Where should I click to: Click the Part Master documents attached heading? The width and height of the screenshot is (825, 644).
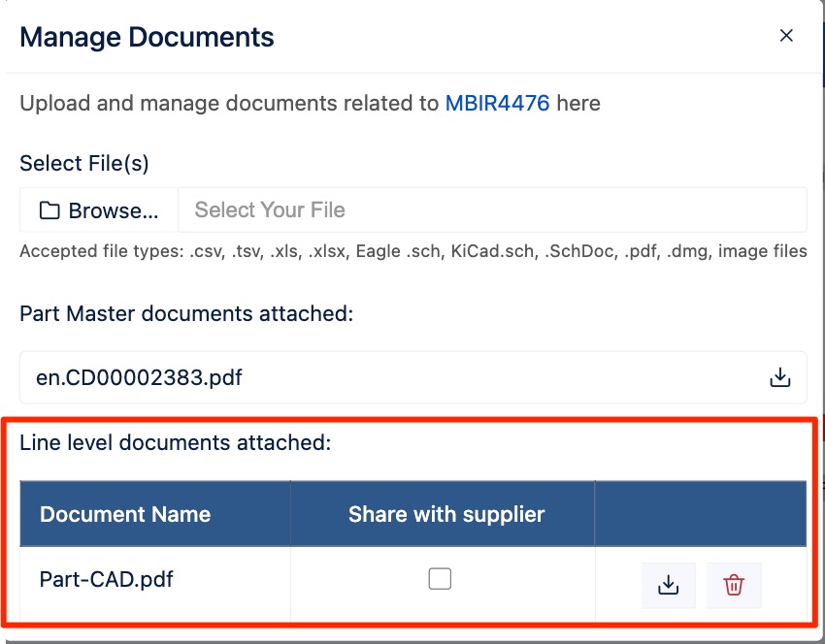(186, 314)
